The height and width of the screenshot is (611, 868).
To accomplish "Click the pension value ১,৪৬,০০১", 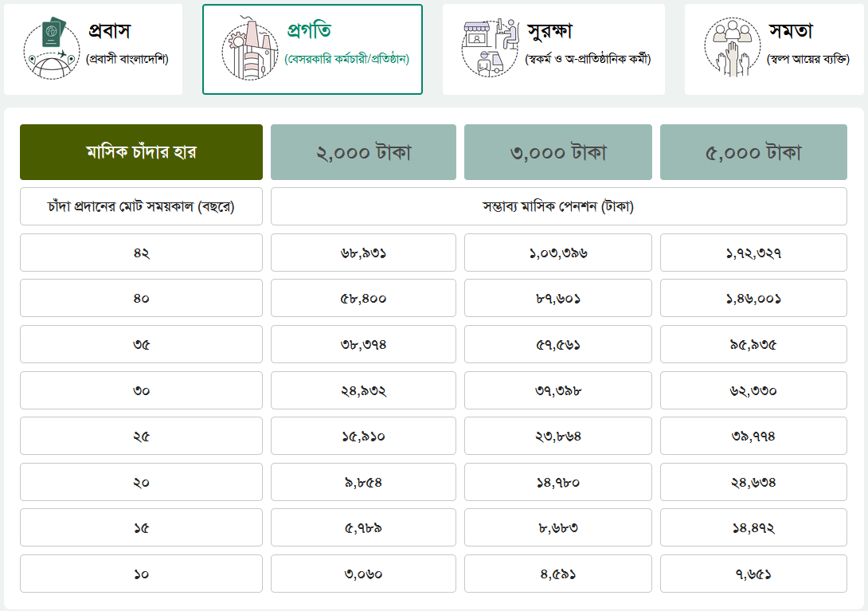I will (x=753, y=298).
